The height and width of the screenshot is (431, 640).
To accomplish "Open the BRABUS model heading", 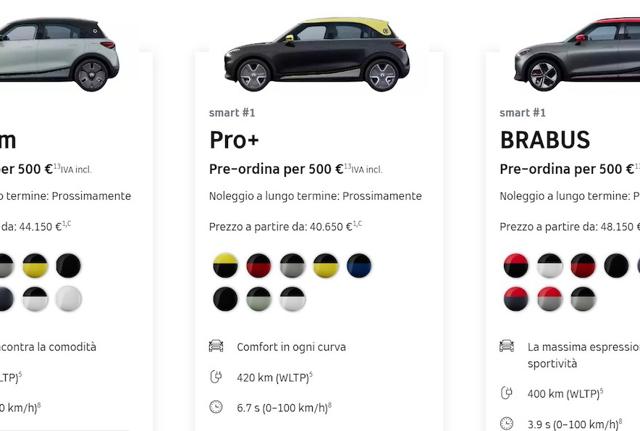I will 545,140.
